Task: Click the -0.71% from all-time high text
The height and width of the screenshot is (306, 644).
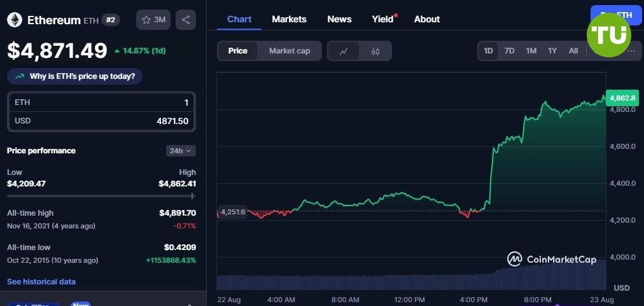Action: click(183, 226)
